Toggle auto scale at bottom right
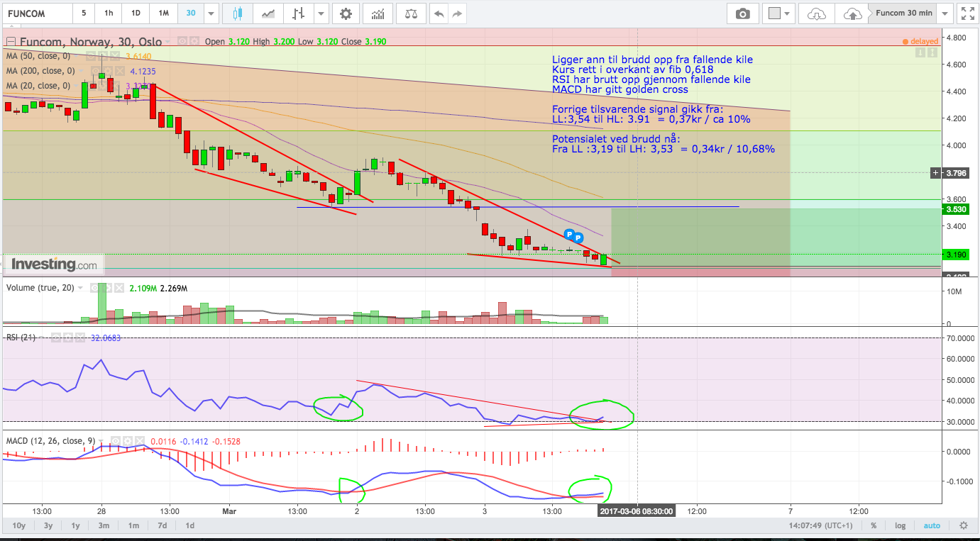980x541 pixels. [930, 525]
